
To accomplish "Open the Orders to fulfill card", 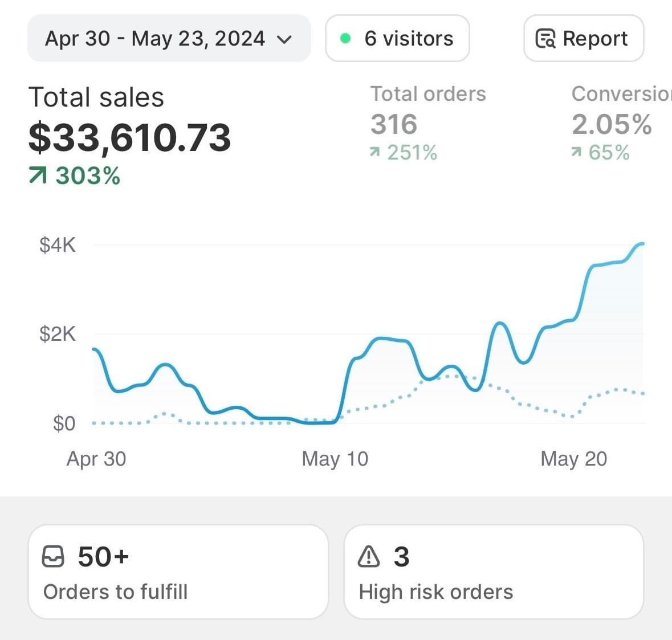I will pos(178,572).
